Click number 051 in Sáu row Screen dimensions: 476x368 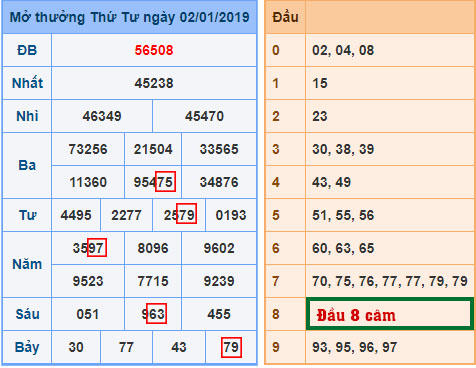point(88,314)
